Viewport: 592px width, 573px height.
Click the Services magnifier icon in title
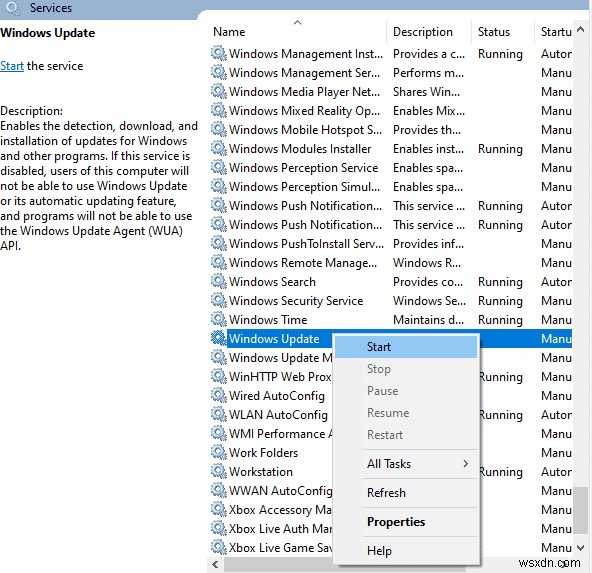[13, 8]
